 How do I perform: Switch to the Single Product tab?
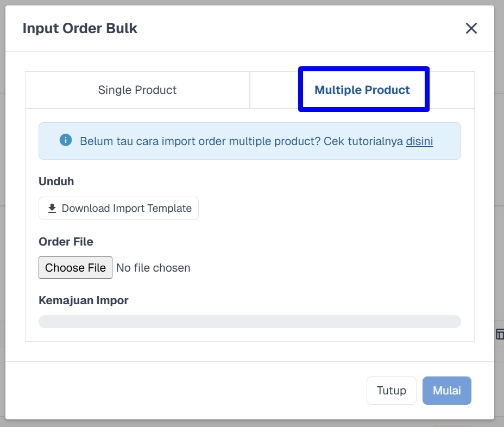pyautogui.click(x=137, y=90)
